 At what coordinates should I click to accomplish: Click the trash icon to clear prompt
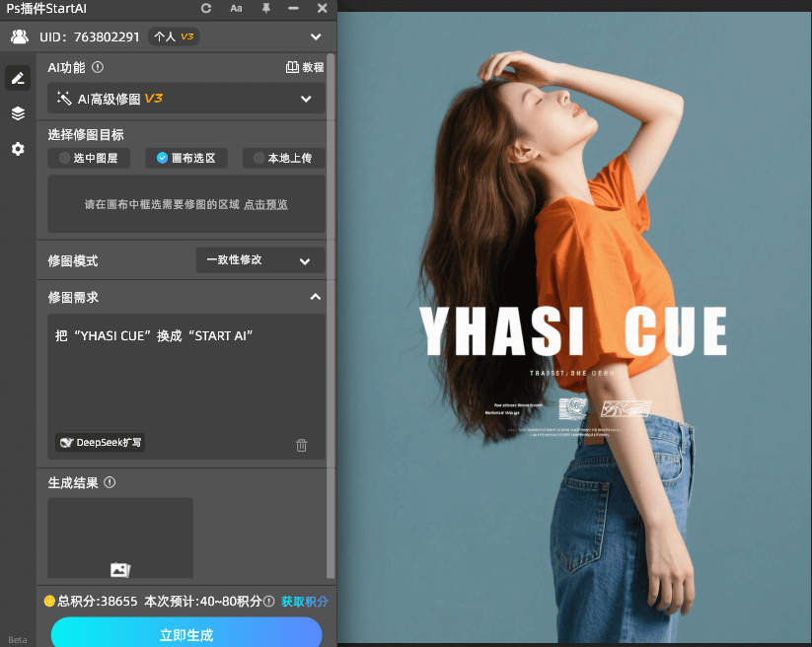[302, 445]
